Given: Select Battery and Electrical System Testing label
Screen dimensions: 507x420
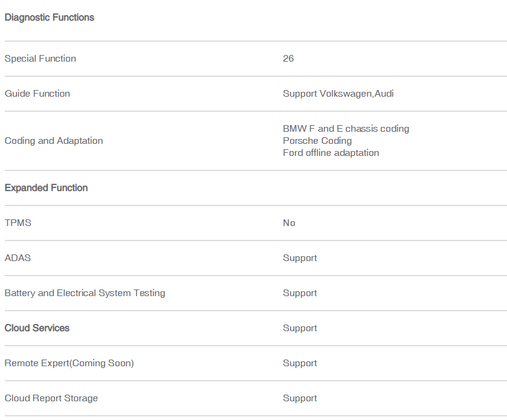Looking at the screenshot, I should (85, 293).
